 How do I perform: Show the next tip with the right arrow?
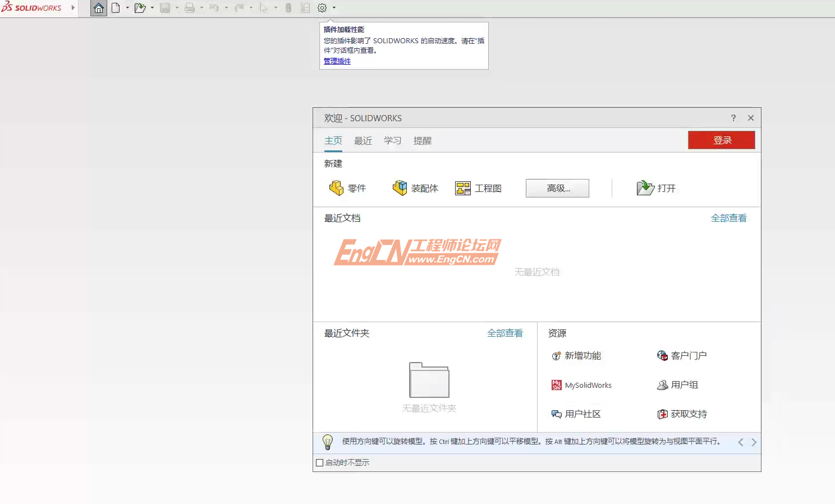click(x=754, y=442)
